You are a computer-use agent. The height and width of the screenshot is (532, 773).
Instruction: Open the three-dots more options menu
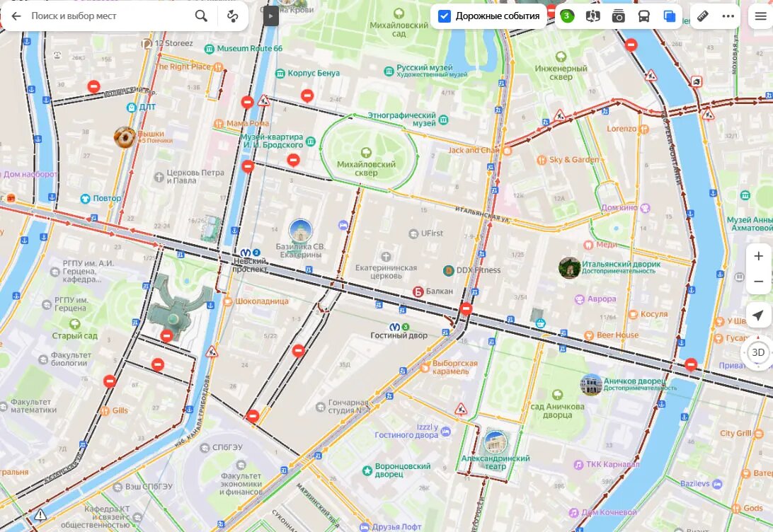[728, 16]
